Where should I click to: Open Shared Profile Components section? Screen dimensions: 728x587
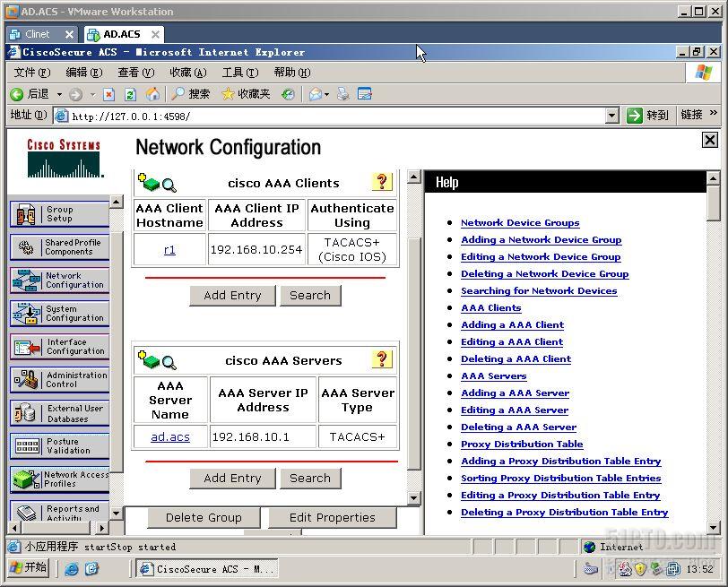coord(59,246)
